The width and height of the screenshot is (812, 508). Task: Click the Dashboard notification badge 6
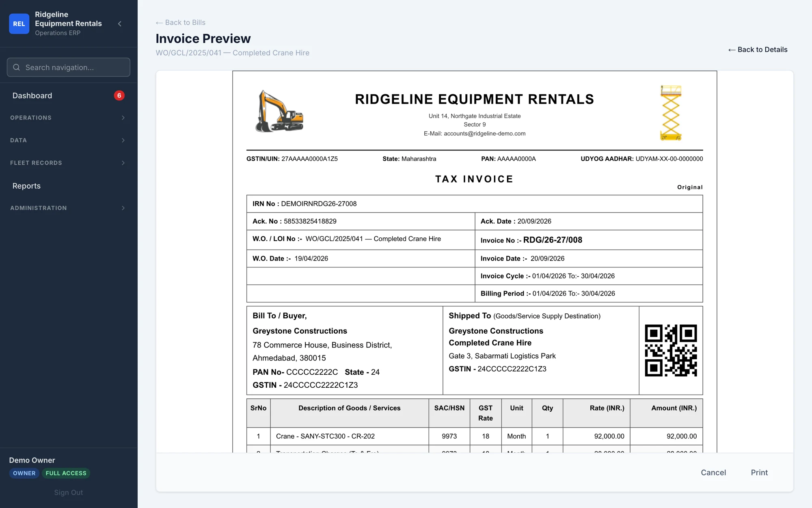pyautogui.click(x=119, y=96)
